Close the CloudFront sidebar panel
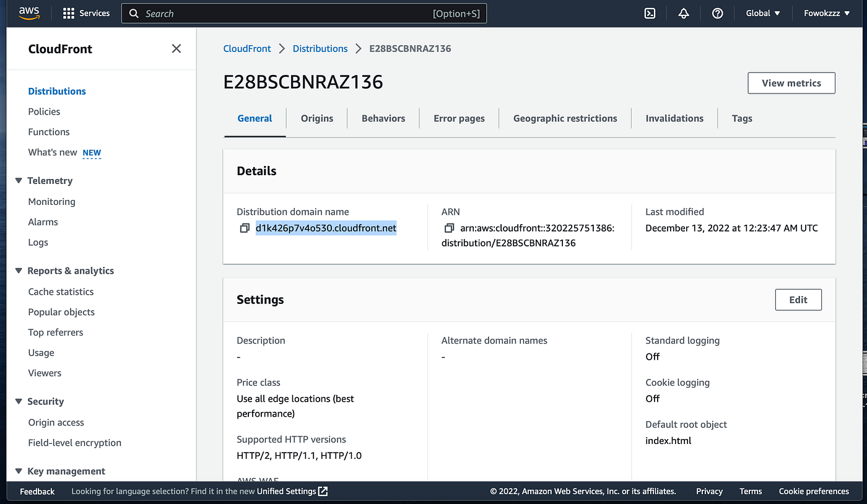The image size is (867, 504). click(176, 48)
